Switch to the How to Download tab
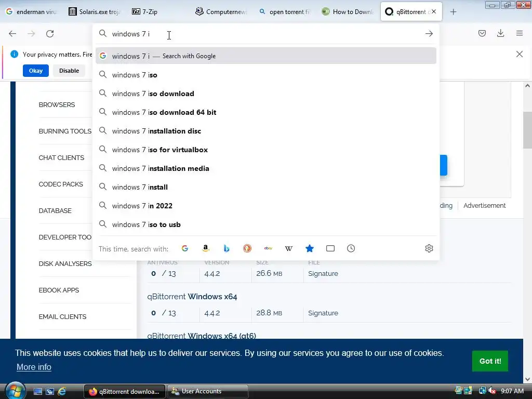The height and width of the screenshot is (399, 532). [x=348, y=11]
